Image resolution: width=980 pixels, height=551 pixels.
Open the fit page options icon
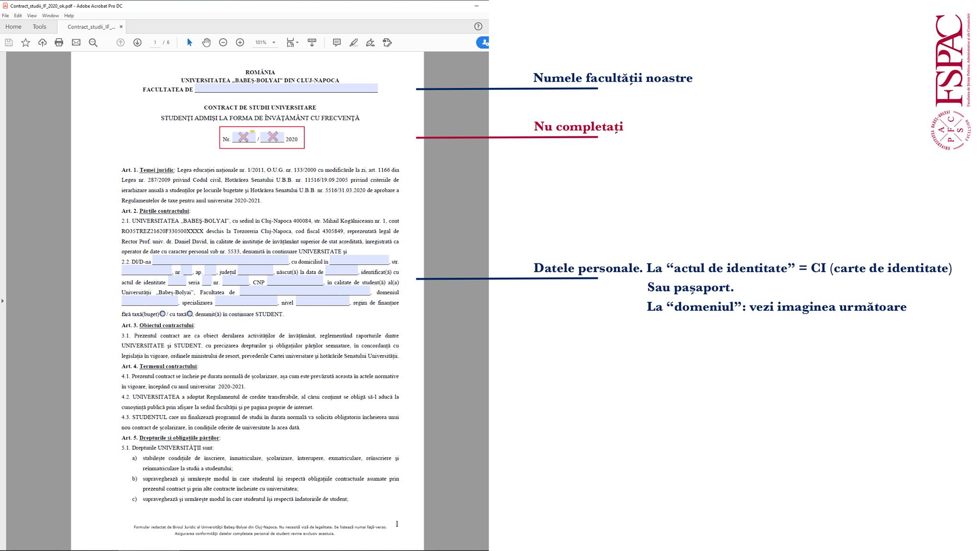[x=290, y=43]
